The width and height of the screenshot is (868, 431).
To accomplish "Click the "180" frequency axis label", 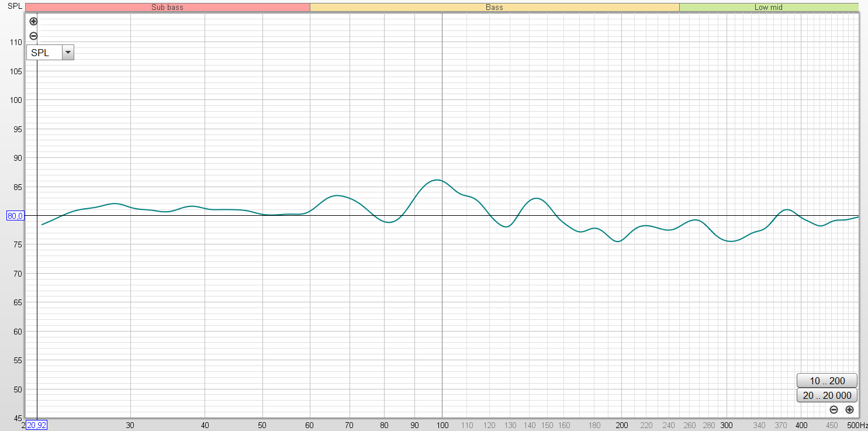I will coord(594,425).
